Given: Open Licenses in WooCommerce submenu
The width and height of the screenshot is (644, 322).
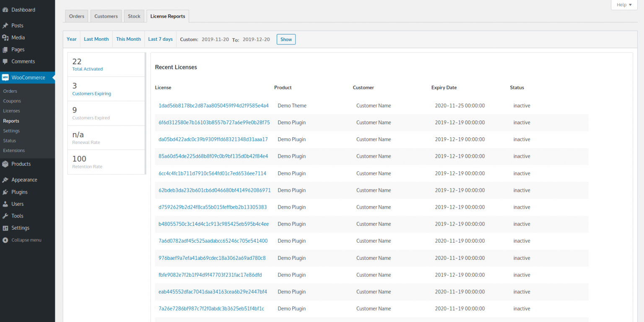Looking at the screenshot, I should pos(11,111).
